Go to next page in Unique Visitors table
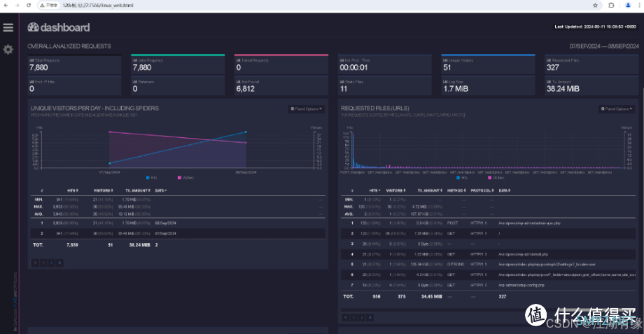The image size is (644, 334). point(51,263)
